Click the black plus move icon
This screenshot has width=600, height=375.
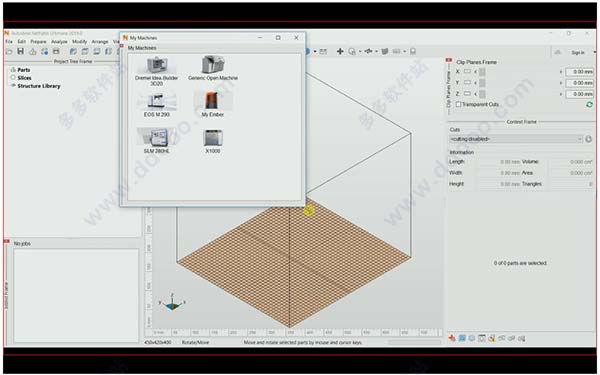[340, 51]
